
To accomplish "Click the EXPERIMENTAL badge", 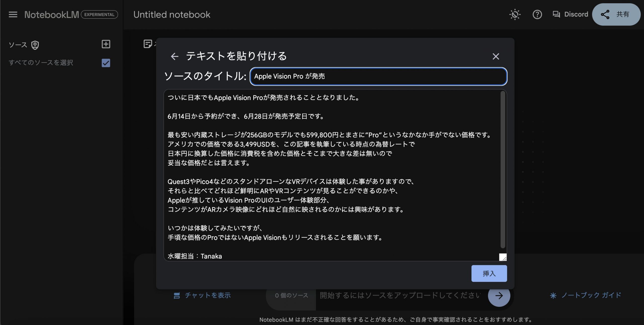I will tap(99, 15).
